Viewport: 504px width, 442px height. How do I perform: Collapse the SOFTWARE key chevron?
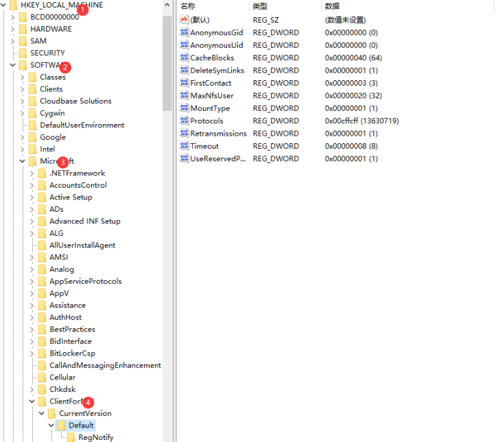pyautogui.click(x=12, y=65)
